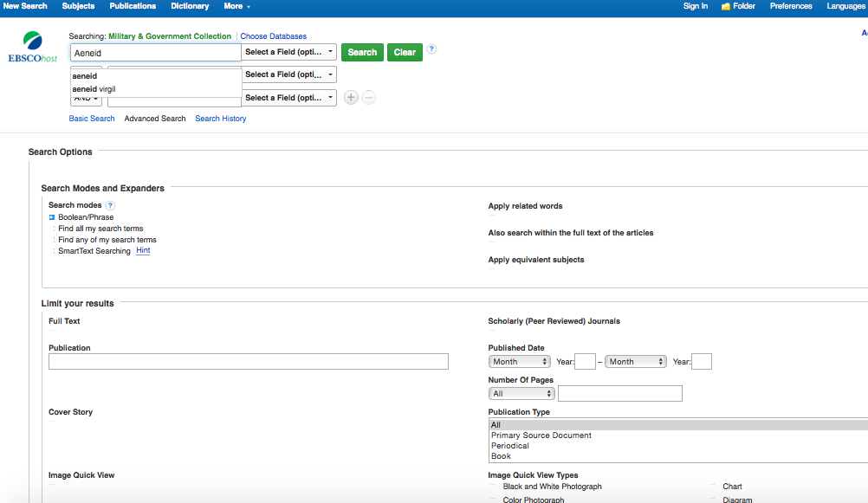Click Sign In
868x503 pixels.
[x=696, y=6]
